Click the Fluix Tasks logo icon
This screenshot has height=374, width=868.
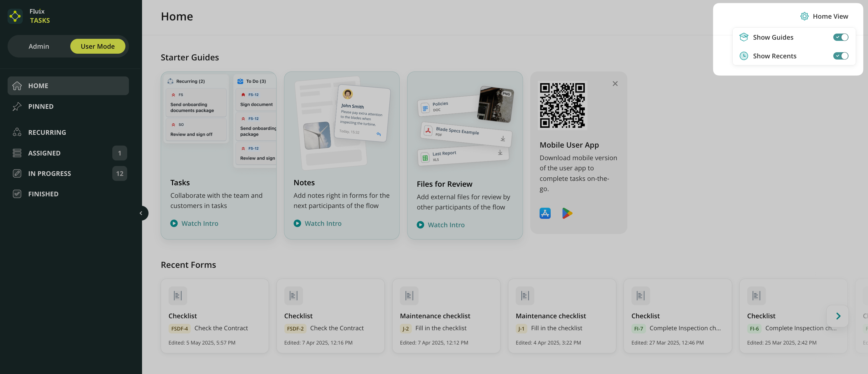coord(15,16)
